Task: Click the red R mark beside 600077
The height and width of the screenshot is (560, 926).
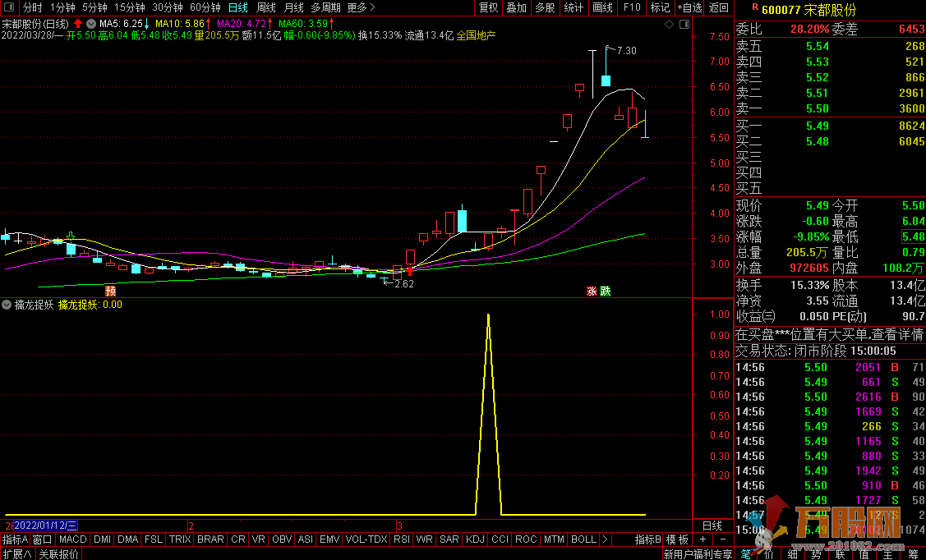Action: pyautogui.click(x=755, y=7)
